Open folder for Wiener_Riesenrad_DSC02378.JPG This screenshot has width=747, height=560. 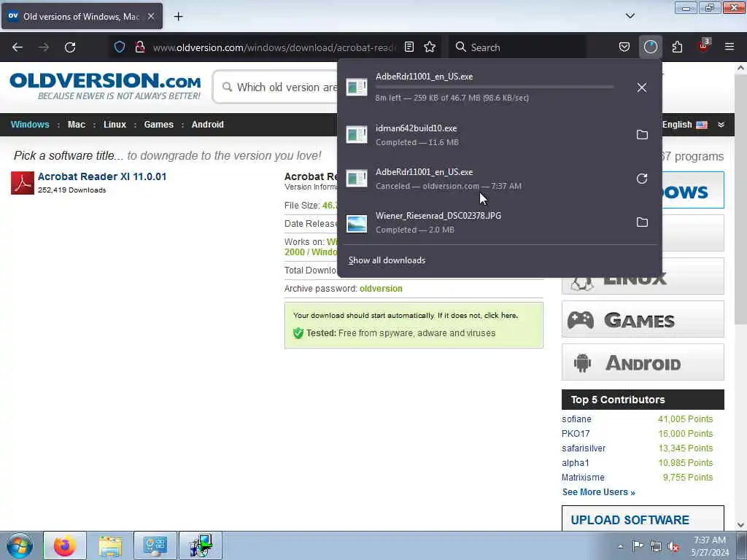642,222
